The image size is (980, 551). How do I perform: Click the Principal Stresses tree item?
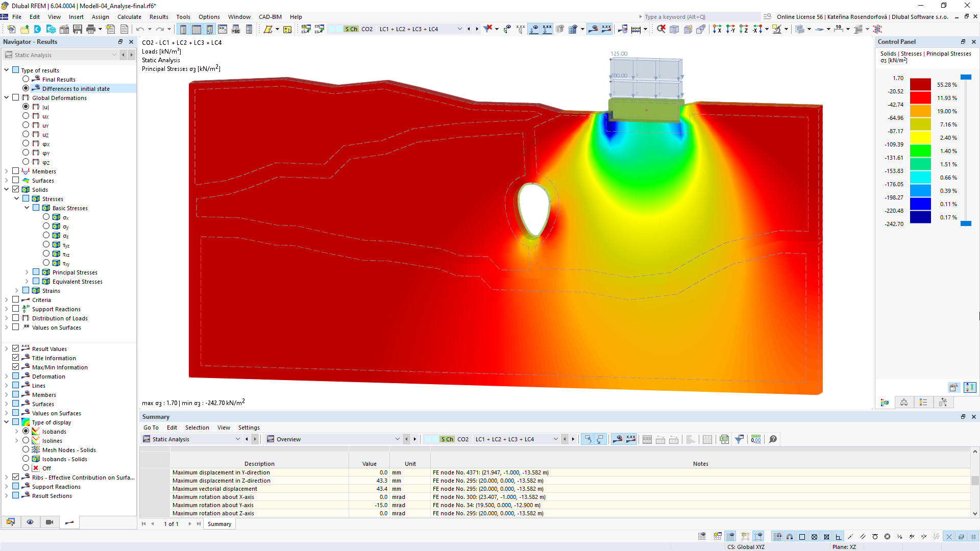point(75,272)
